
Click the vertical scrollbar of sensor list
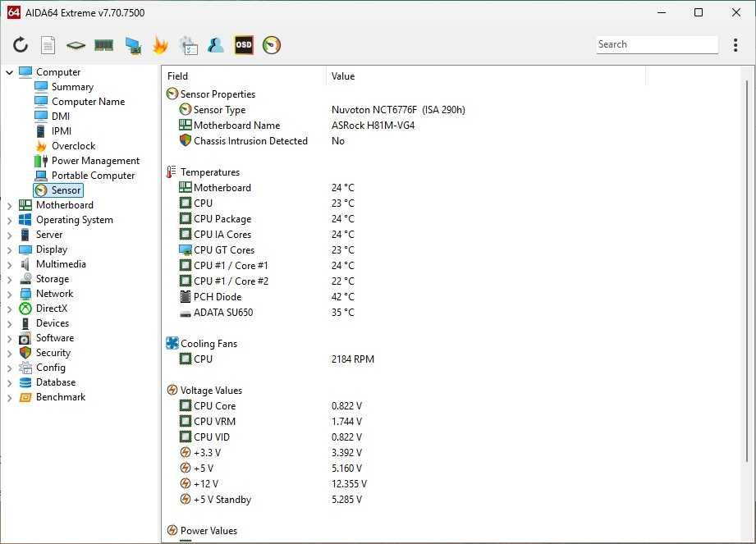coord(747,270)
